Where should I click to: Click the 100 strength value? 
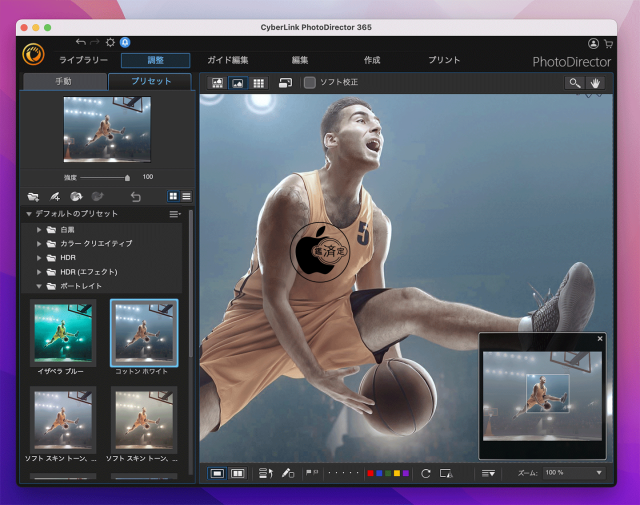click(148, 177)
